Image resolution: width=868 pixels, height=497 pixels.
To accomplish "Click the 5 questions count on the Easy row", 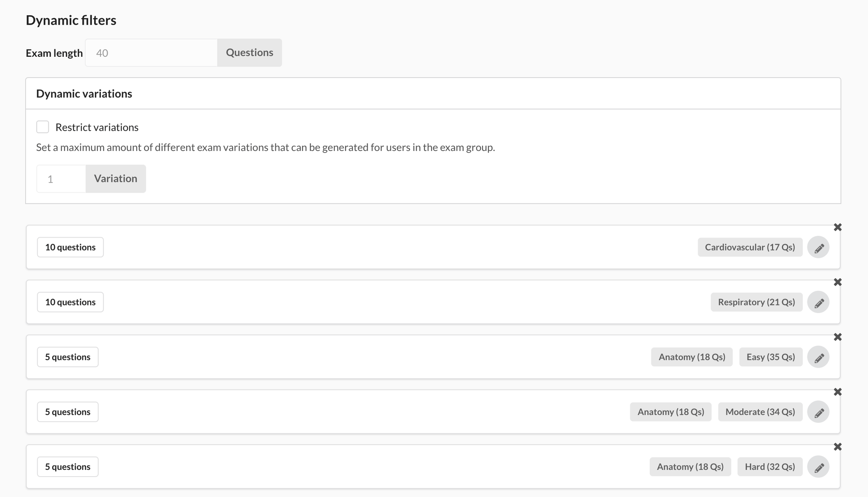I will coord(67,357).
